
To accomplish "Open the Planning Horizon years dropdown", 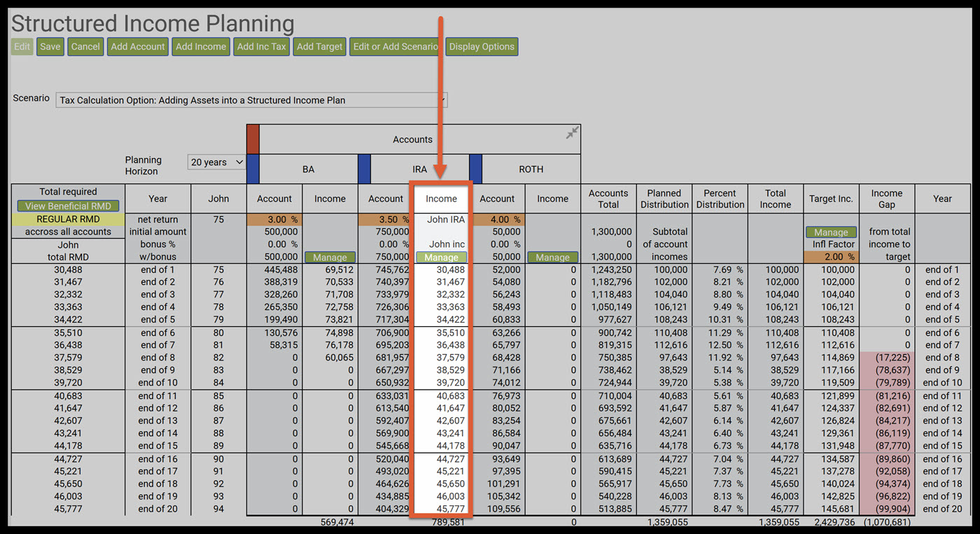I will [x=217, y=162].
